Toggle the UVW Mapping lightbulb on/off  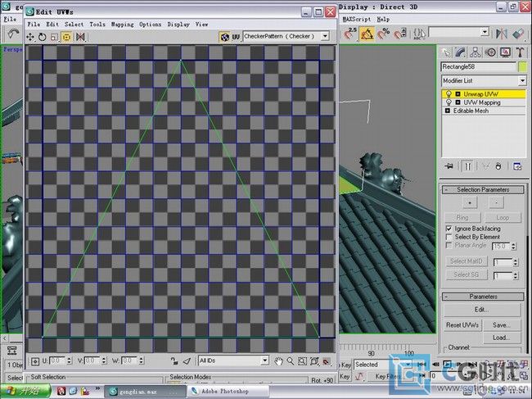(x=449, y=102)
